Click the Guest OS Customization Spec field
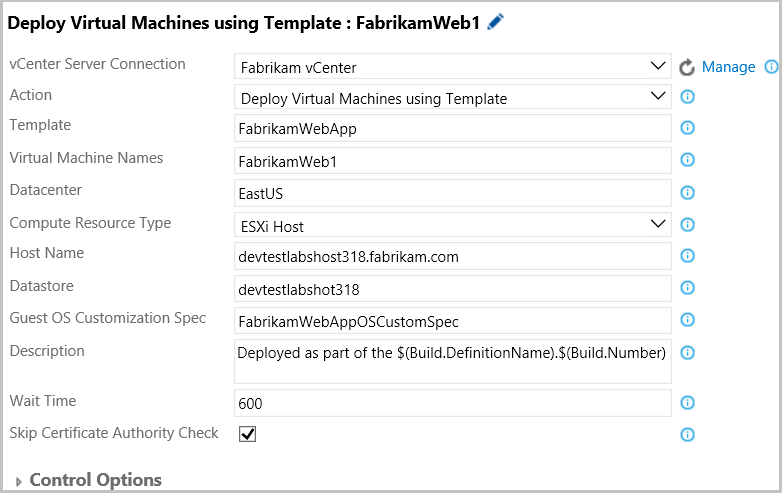The image size is (782, 493). click(452, 321)
